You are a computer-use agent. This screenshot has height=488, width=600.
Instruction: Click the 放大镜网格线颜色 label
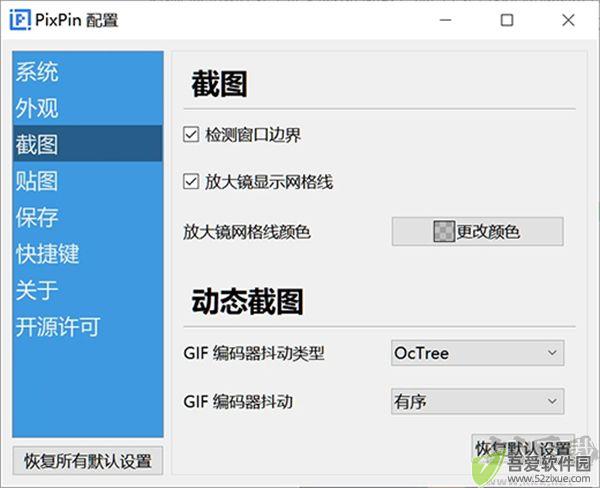[247, 232]
